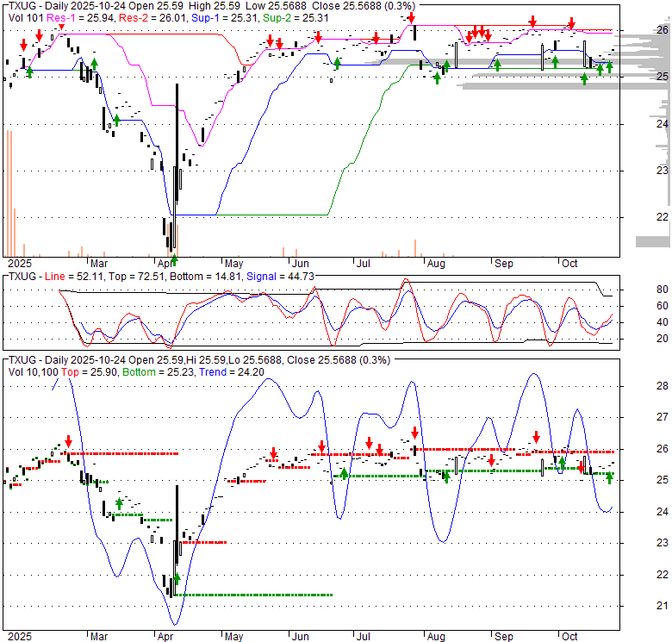Click green up arrow at April bottom in lower chart

pyautogui.click(x=177, y=579)
